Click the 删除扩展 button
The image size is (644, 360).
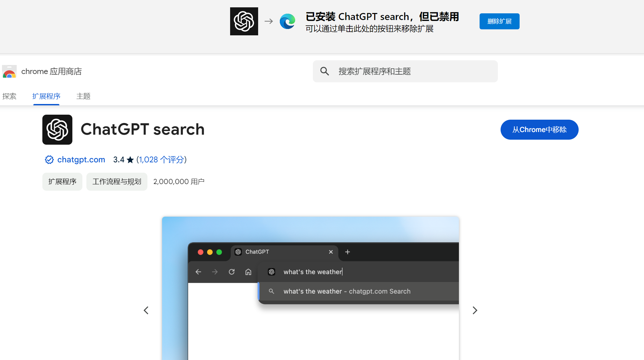499,21
